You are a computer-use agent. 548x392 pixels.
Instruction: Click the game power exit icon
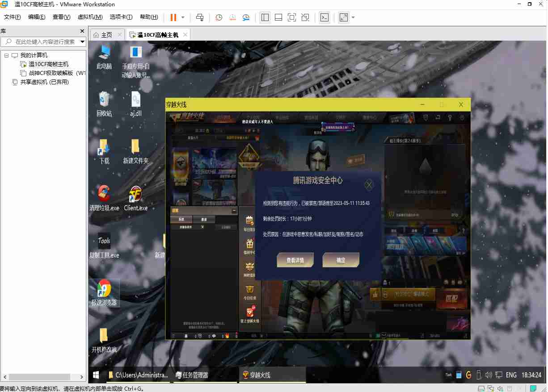tap(462, 117)
